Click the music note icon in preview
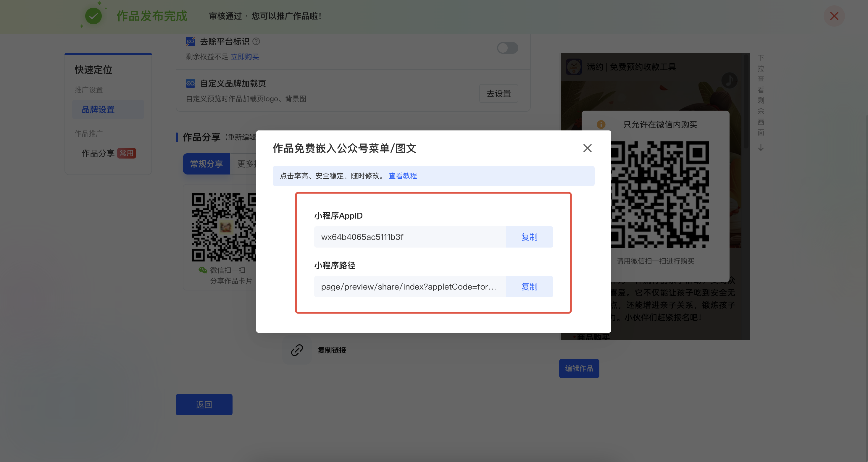 729,80
